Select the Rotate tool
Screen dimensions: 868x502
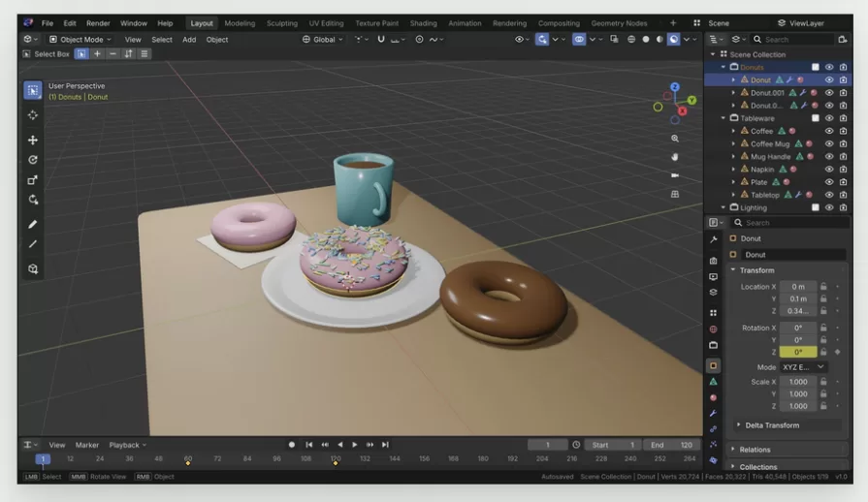pos(33,160)
